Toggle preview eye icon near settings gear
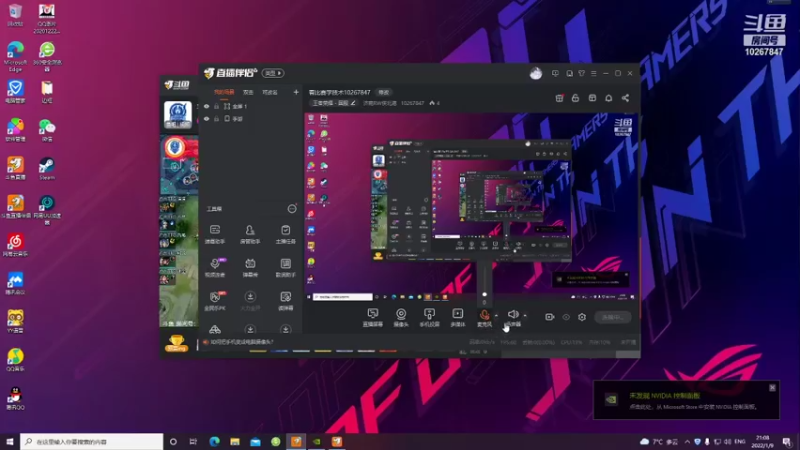 click(566, 317)
